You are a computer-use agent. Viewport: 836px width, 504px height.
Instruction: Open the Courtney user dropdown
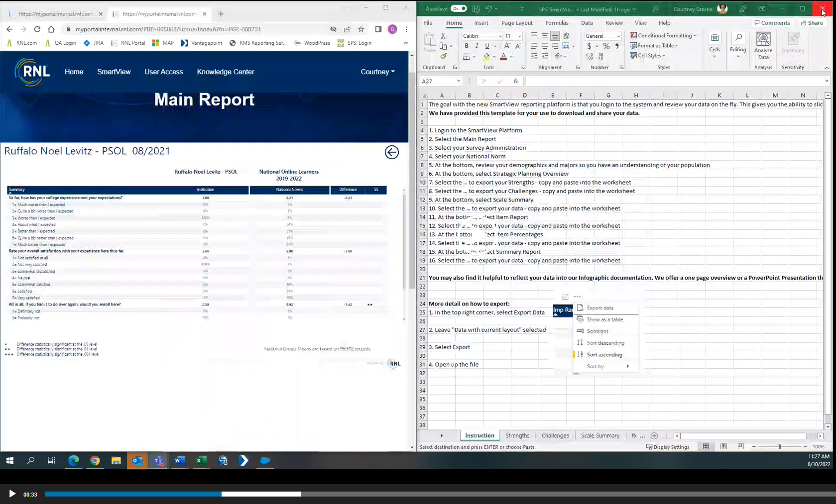click(377, 72)
